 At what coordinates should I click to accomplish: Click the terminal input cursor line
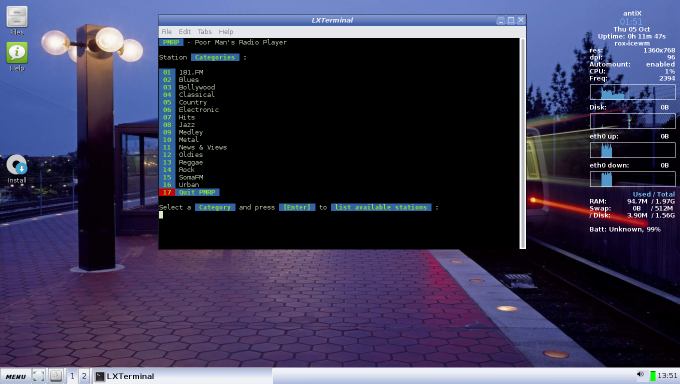click(339, 214)
